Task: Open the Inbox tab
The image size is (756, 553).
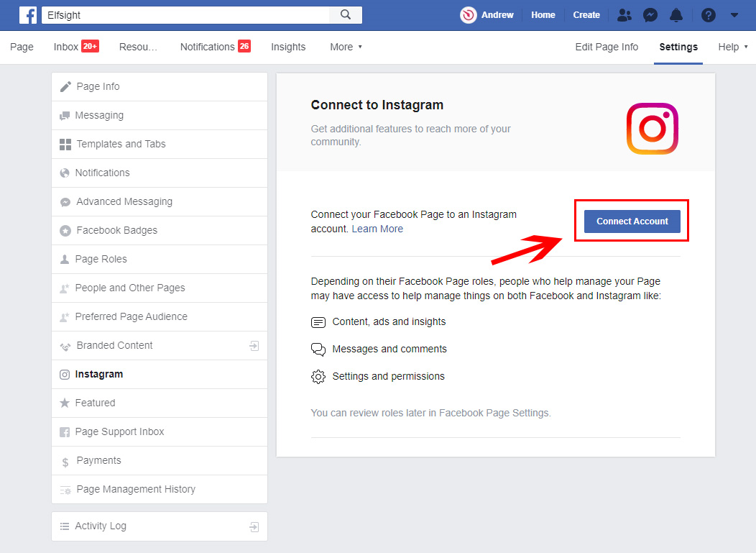Action: (x=76, y=47)
